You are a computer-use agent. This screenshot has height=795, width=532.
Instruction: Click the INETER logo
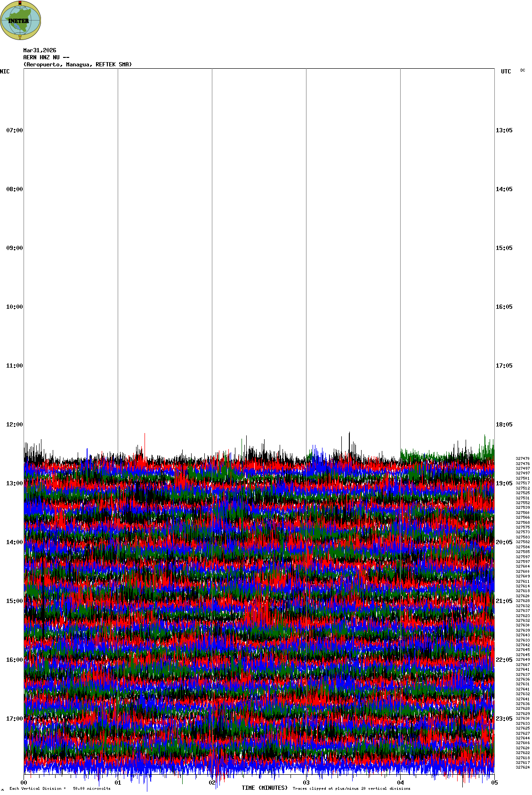click(21, 20)
